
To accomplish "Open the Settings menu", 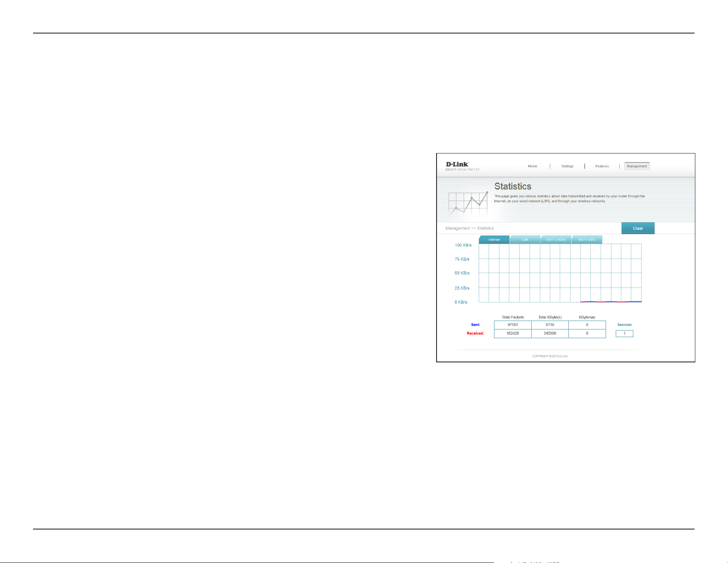I will (567, 166).
